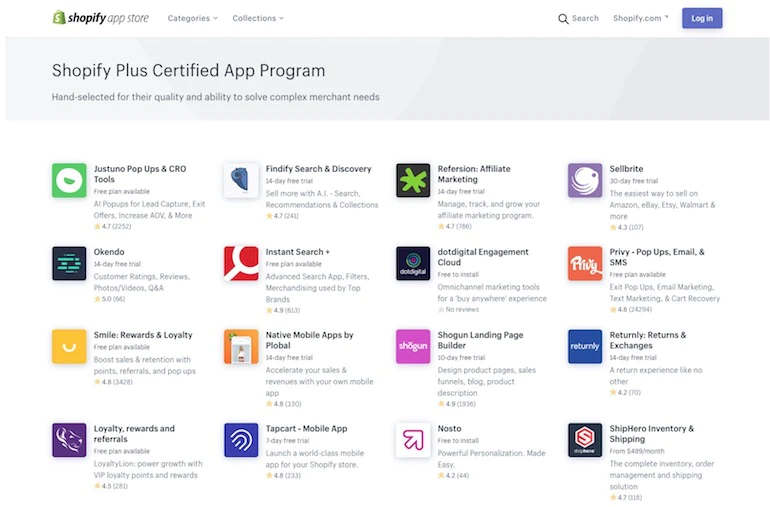This screenshot has width=770, height=507.
Task: Open the Okendo app icon
Action: point(69,264)
